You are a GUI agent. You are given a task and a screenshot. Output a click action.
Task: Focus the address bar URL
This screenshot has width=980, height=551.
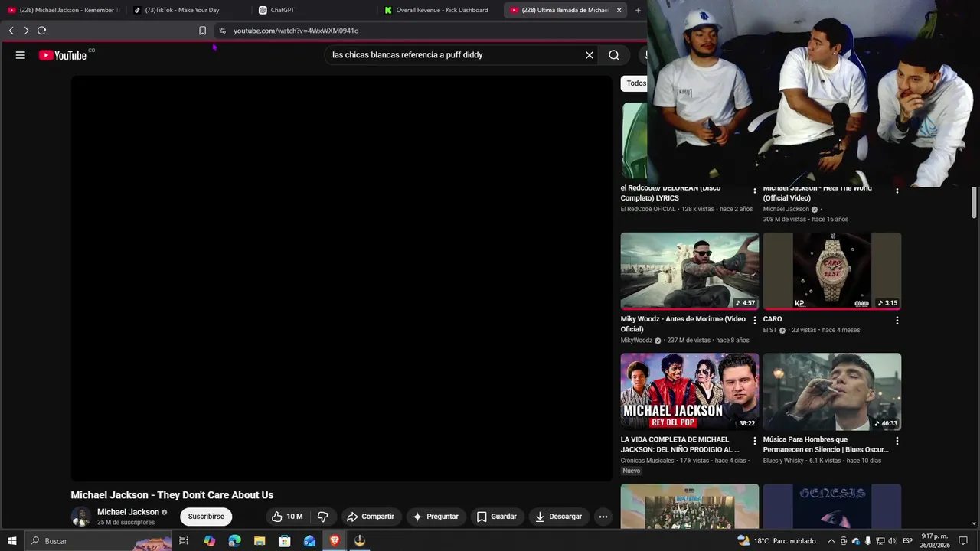(296, 31)
